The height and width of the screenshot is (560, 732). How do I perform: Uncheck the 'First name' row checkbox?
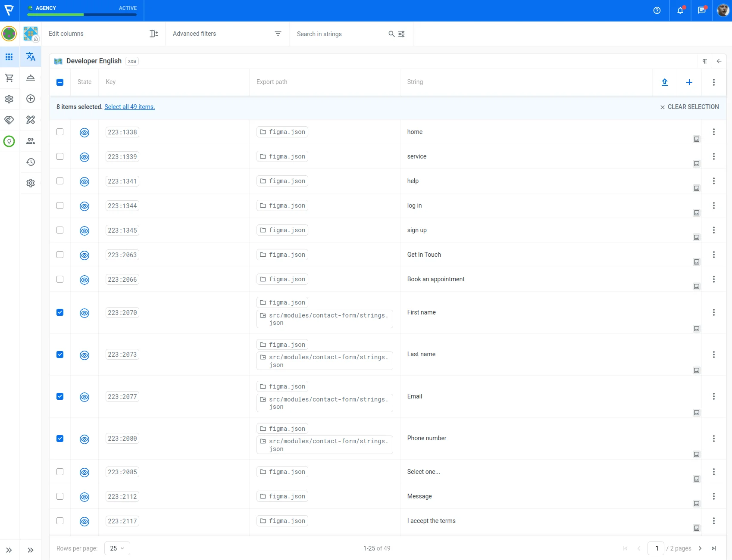click(60, 312)
